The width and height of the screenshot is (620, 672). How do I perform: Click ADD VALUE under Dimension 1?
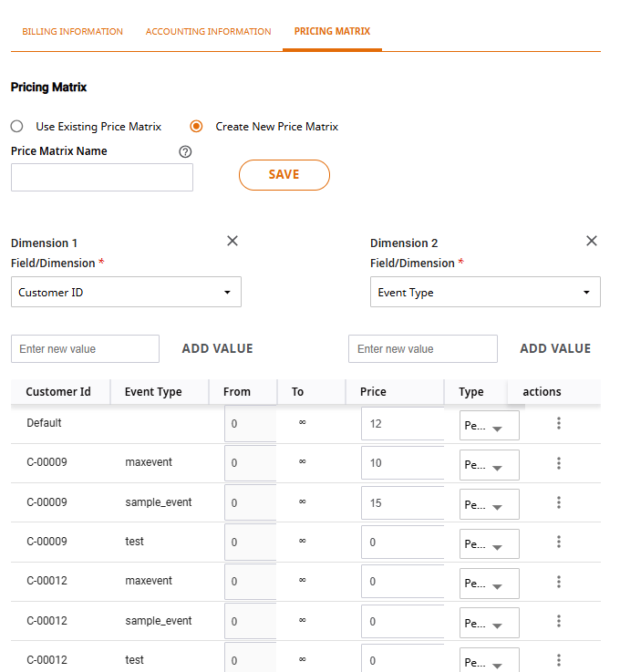(x=217, y=349)
